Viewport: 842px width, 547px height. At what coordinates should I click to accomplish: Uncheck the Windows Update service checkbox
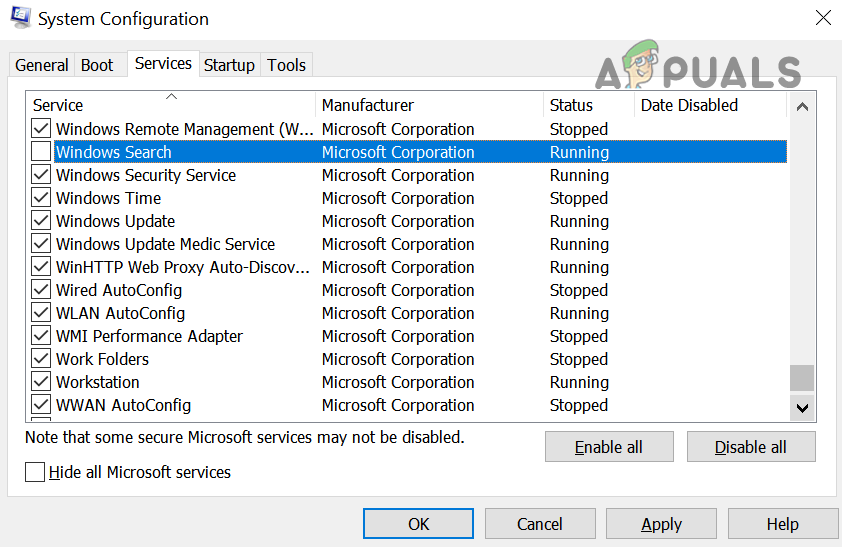click(x=41, y=221)
